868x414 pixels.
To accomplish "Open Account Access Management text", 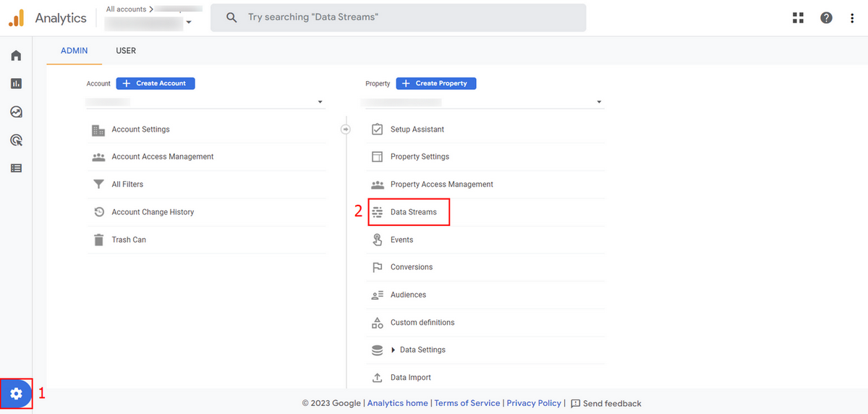I will pos(163,157).
